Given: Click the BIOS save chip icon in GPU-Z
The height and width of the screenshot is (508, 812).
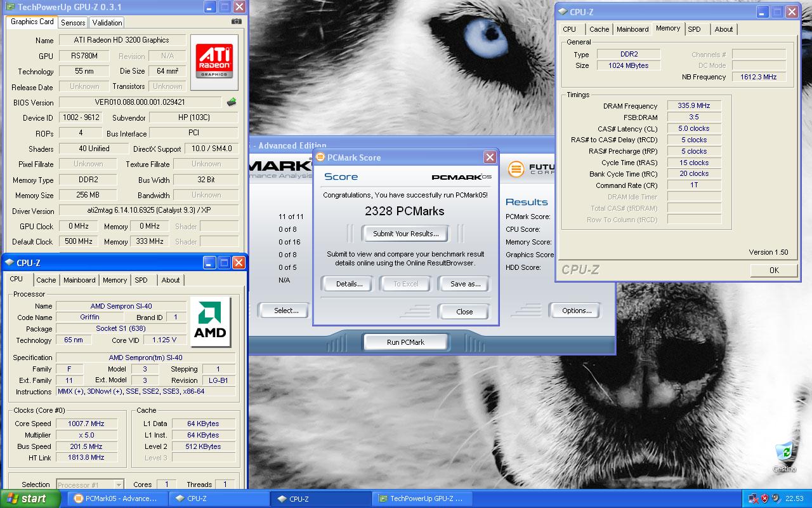Looking at the screenshot, I should (232, 102).
